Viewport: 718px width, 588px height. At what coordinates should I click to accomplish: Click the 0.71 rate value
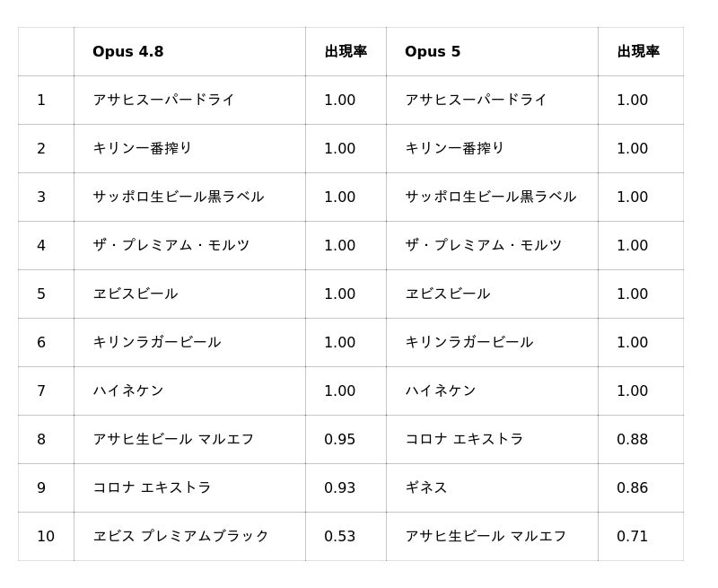pyautogui.click(x=632, y=537)
